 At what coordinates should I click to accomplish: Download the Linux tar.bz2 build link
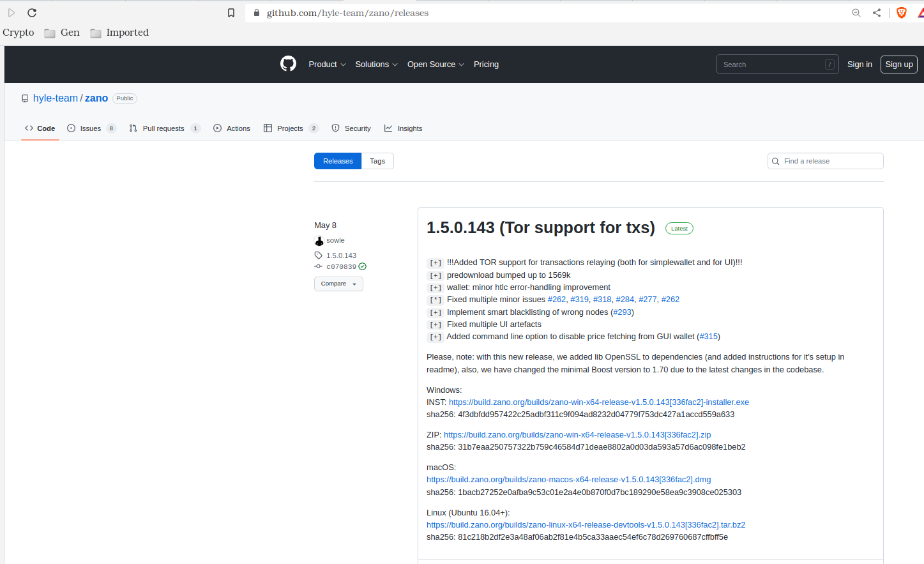(x=586, y=525)
